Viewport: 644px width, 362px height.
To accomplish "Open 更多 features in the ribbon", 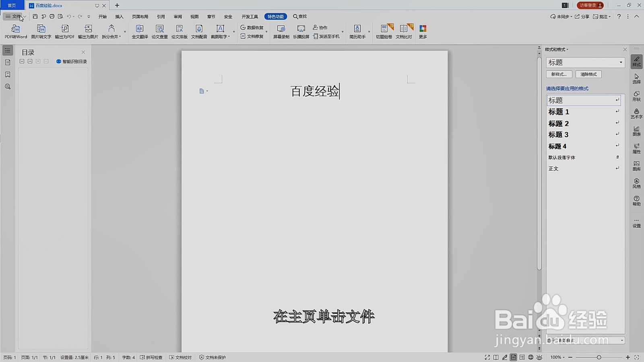I will [x=423, y=32].
